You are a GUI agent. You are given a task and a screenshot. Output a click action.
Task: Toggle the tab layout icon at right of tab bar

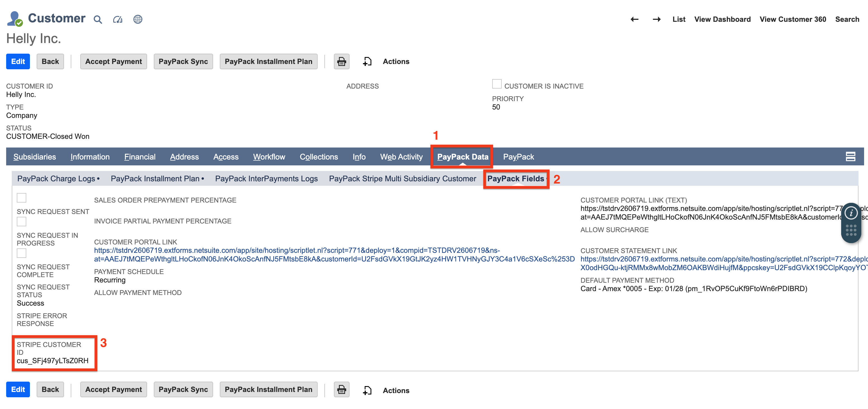pyautogui.click(x=850, y=156)
